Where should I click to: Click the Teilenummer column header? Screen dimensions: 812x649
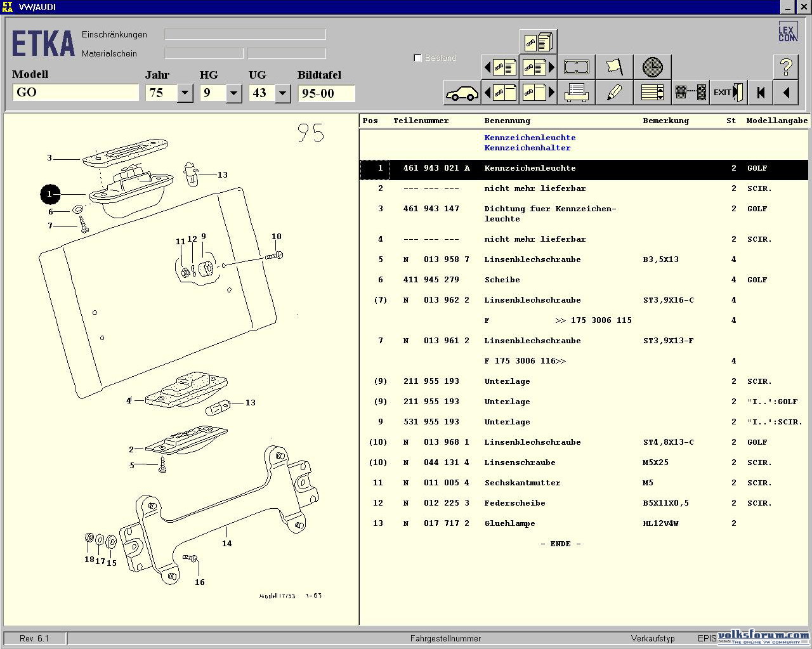[421, 121]
